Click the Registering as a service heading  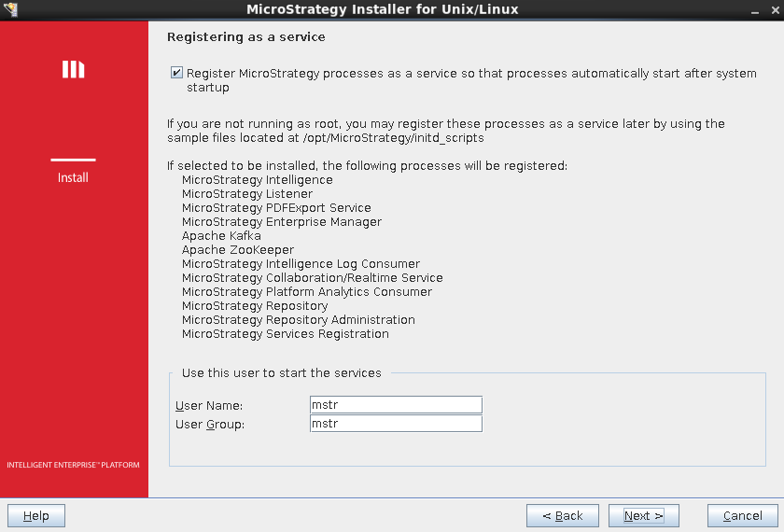pyautogui.click(x=245, y=37)
